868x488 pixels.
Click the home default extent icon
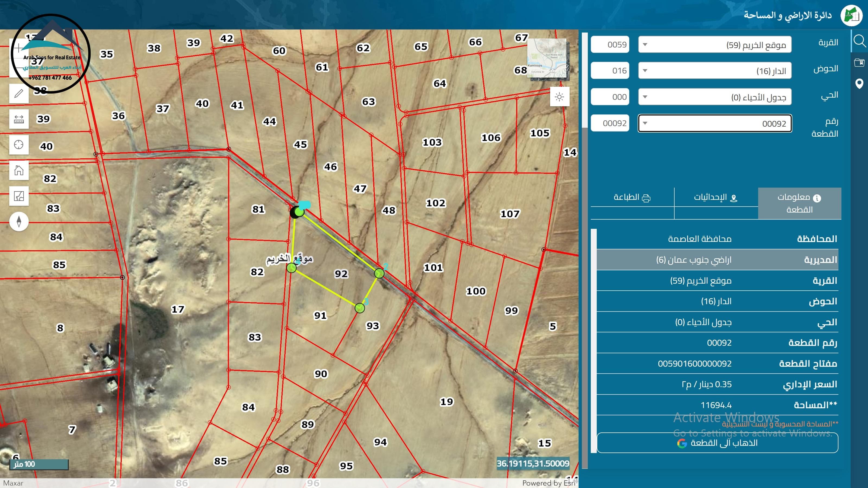(19, 170)
